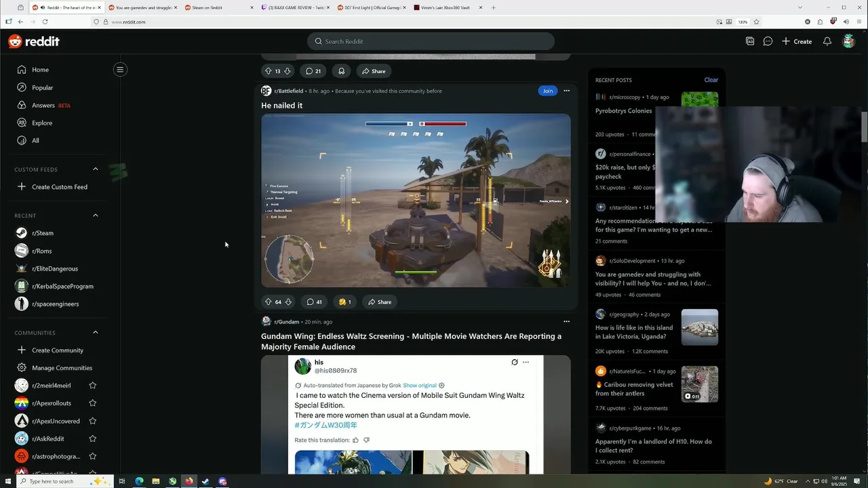Open 'Pyrobotrys Colonies' recent post
Viewport: 868px width, 488px height.
(623, 110)
